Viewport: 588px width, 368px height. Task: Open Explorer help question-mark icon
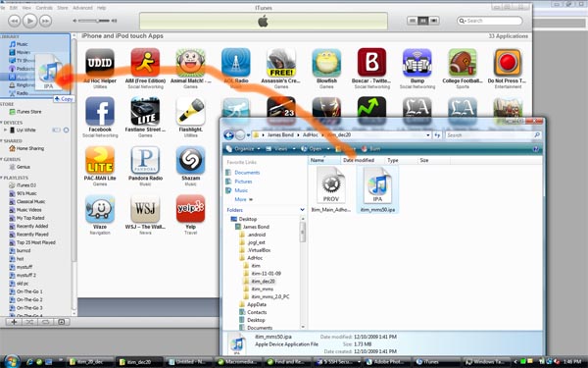click(x=536, y=149)
